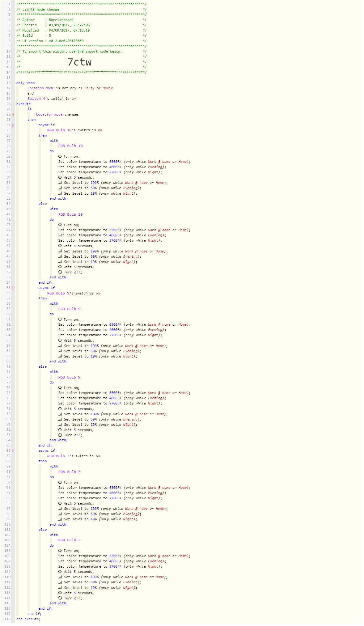Screen dimensions: 364x626
Task: Select the Party mode name on line 17
Action: [x=90, y=88]
